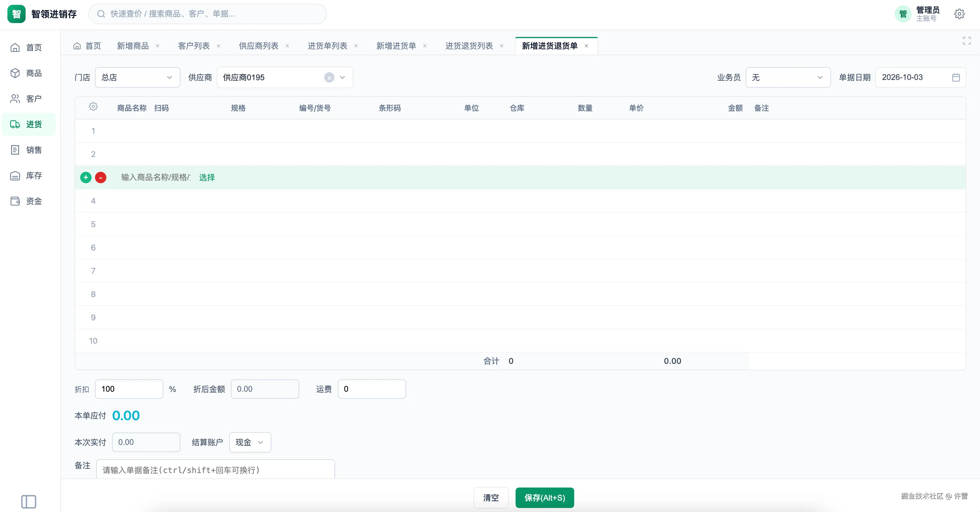Clear the selected supplier 供应商0195

click(x=329, y=78)
